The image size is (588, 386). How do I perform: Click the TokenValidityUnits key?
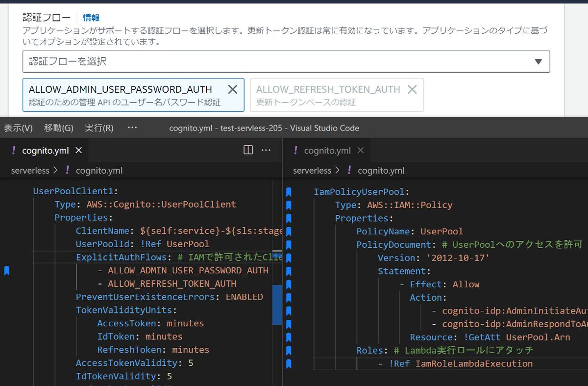124,310
